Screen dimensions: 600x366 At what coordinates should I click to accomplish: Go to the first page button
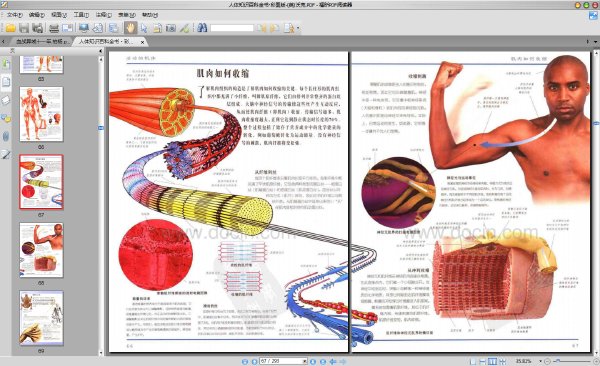click(245, 361)
